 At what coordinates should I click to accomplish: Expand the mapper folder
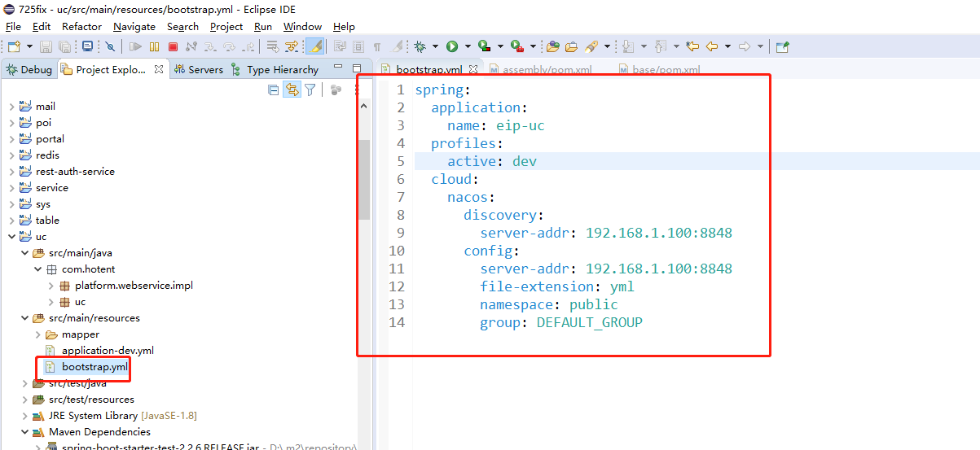[x=38, y=334]
